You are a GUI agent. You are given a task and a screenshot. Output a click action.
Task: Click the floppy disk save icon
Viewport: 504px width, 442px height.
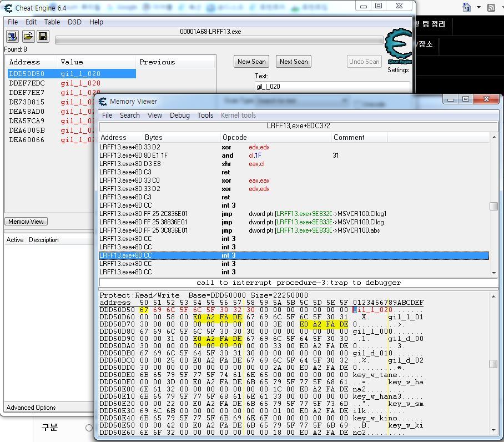tap(43, 36)
